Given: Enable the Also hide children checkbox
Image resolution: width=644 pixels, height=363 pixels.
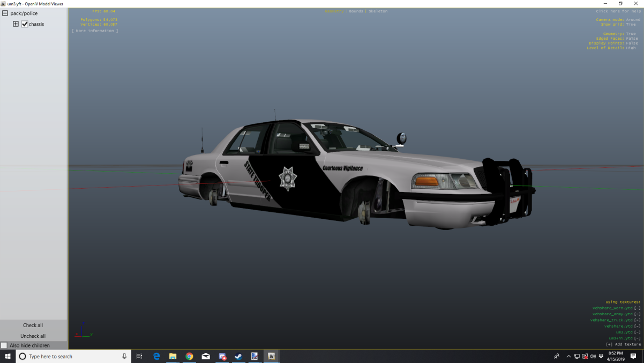Looking at the screenshot, I should tap(4, 345).
